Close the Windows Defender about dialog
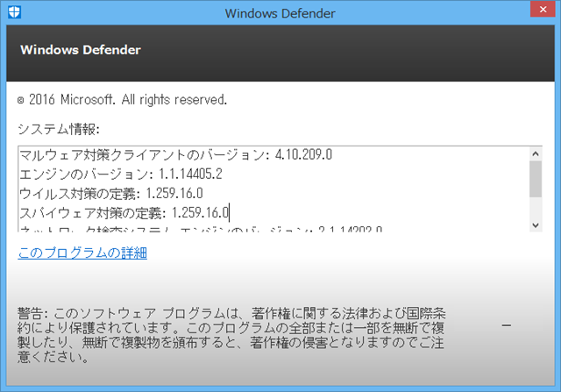Screen dimensions: 561x392 click(x=543, y=10)
